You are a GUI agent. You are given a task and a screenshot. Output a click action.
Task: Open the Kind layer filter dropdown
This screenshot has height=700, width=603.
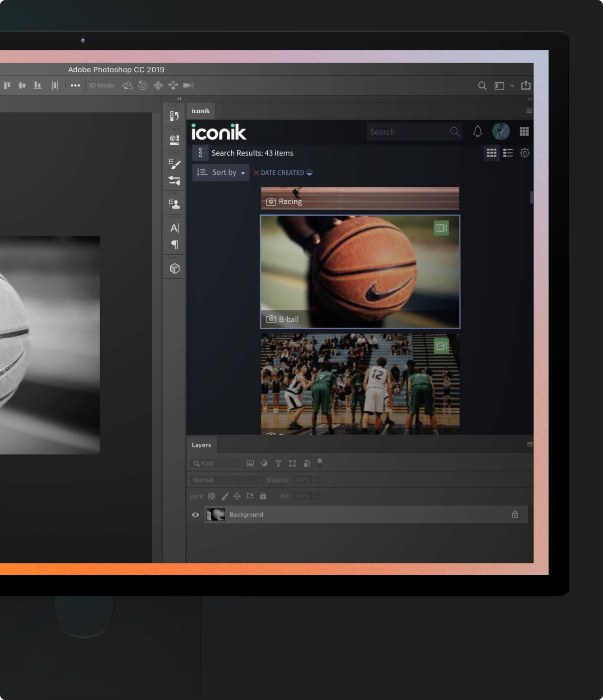tap(214, 463)
